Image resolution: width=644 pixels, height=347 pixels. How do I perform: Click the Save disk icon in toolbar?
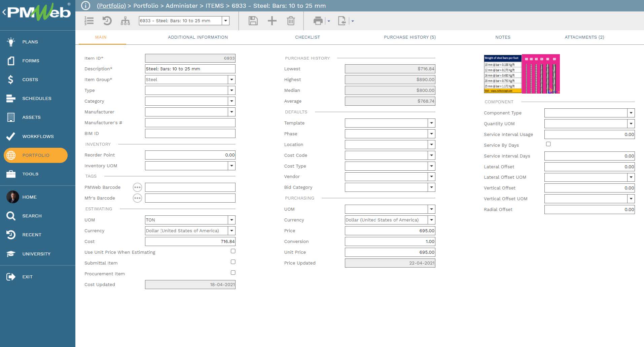pyautogui.click(x=253, y=21)
